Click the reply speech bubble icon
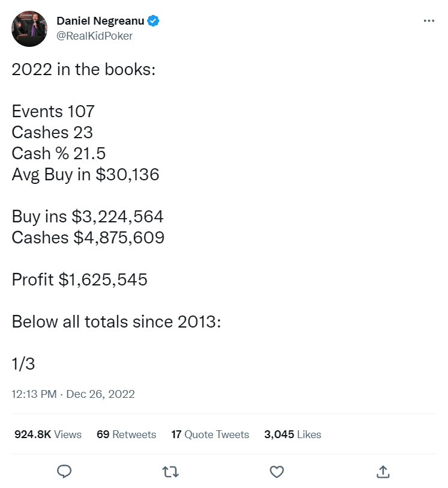 [x=64, y=471]
